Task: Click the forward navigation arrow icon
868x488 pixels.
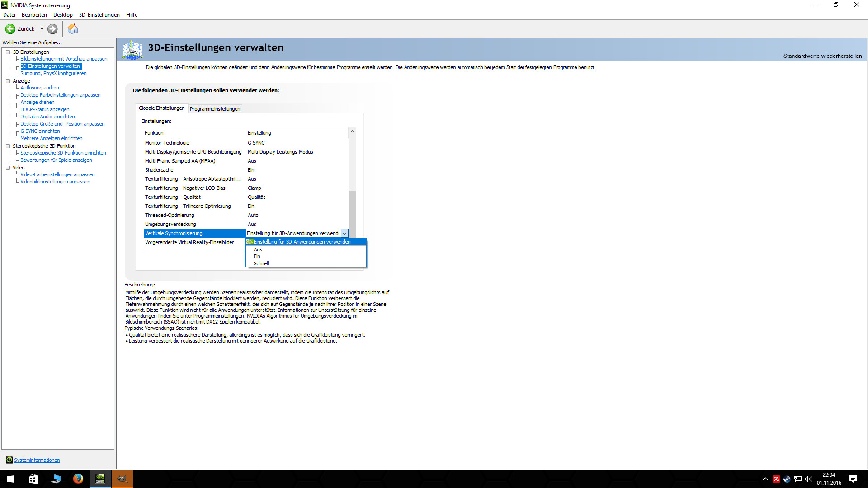Action: (52, 29)
